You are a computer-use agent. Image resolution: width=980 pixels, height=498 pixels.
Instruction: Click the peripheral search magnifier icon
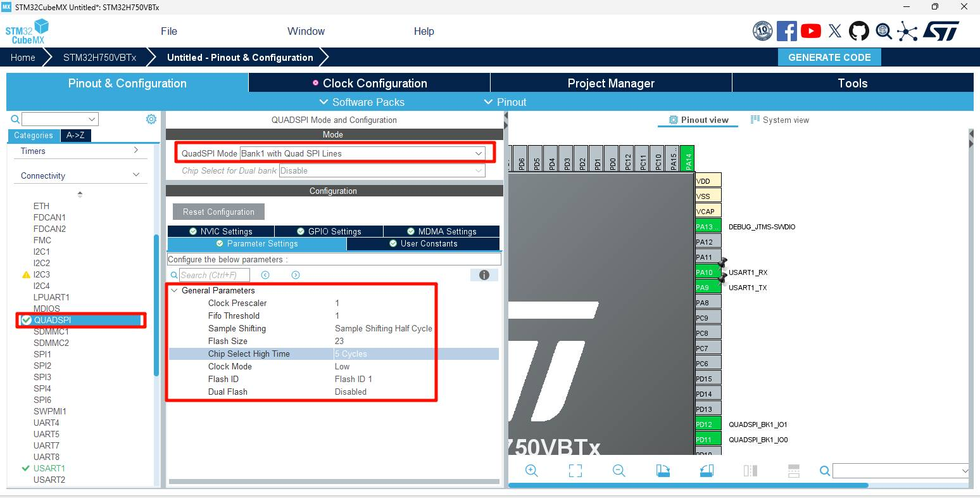point(15,119)
